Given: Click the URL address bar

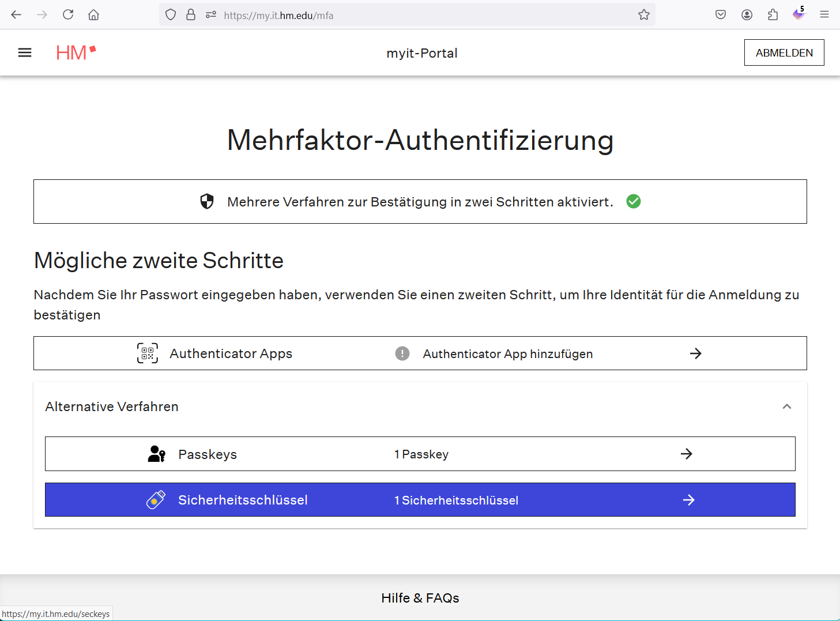Looking at the screenshot, I should (427, 16).
